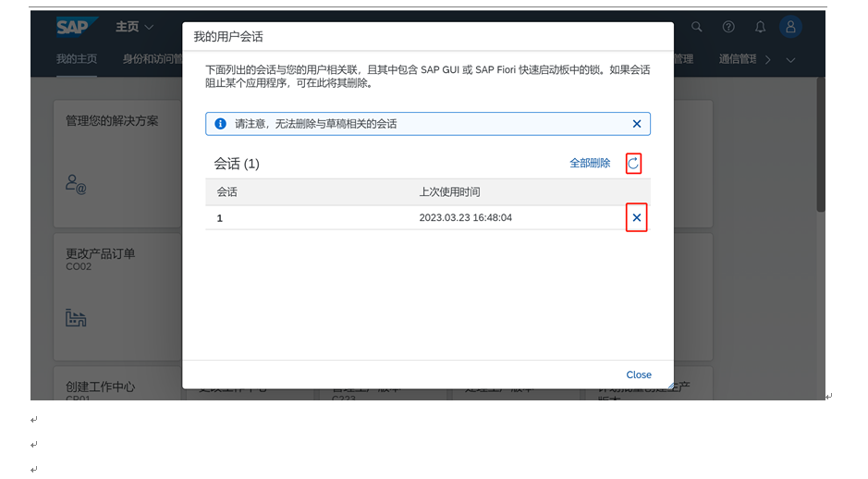This screenshot has width=868, height=479.
Task: Refresh the session list
Action: tap(633, 164)
